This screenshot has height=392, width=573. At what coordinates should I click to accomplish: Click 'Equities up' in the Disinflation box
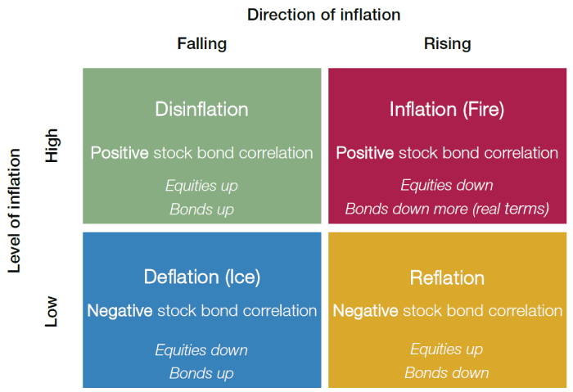(x=201, y=186)
